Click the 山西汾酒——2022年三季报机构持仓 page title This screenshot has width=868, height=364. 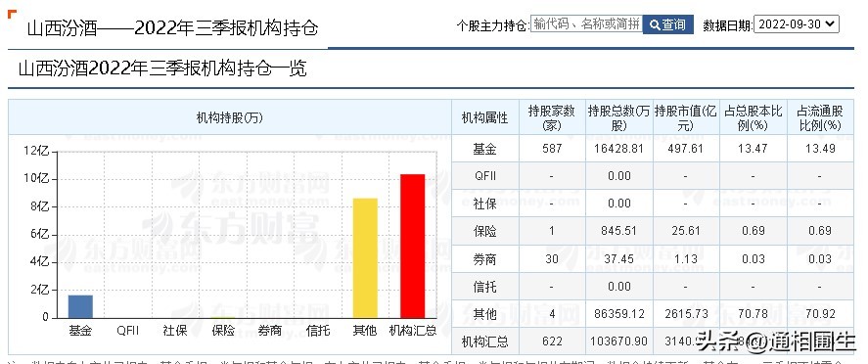[x=172, y=27]
